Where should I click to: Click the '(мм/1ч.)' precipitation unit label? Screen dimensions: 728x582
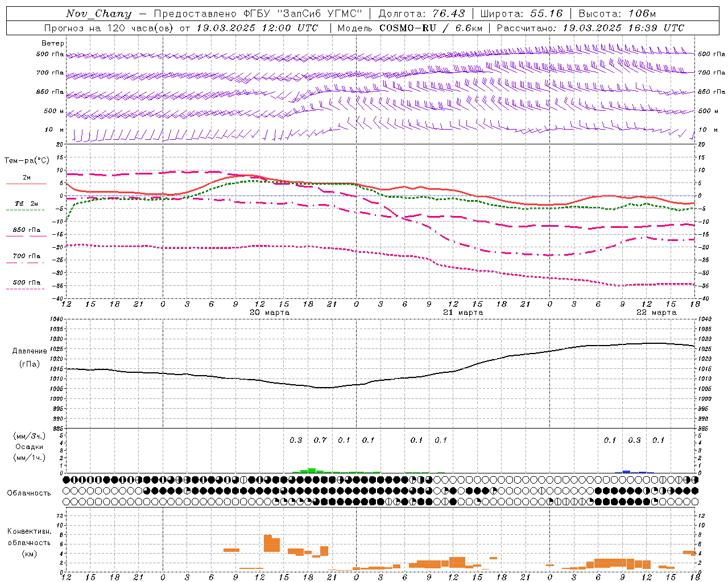click(30, 458)
